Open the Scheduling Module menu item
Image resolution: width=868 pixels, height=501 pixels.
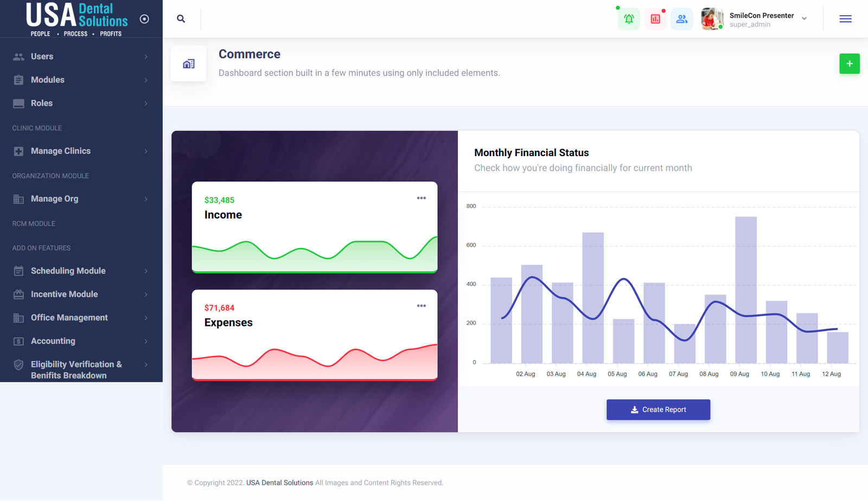click(68, 271)
